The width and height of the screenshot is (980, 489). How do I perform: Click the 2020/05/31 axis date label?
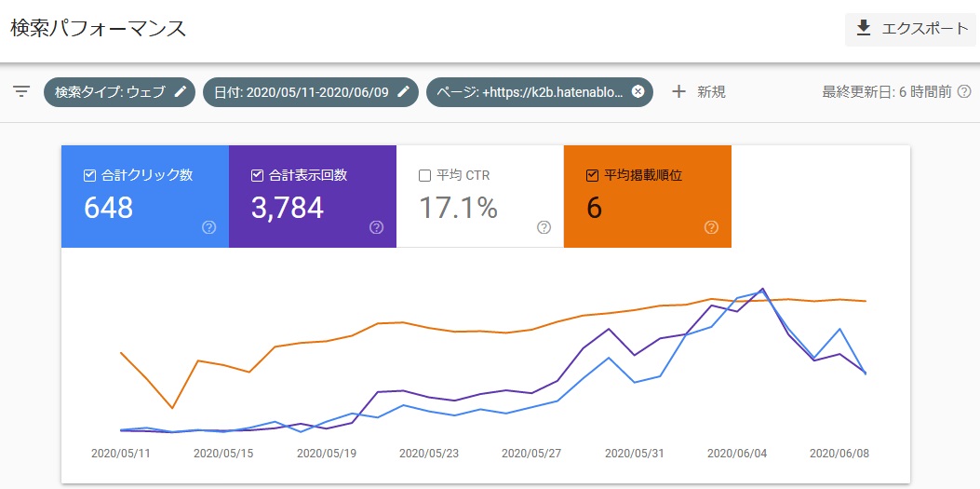[x=634, y=454]
